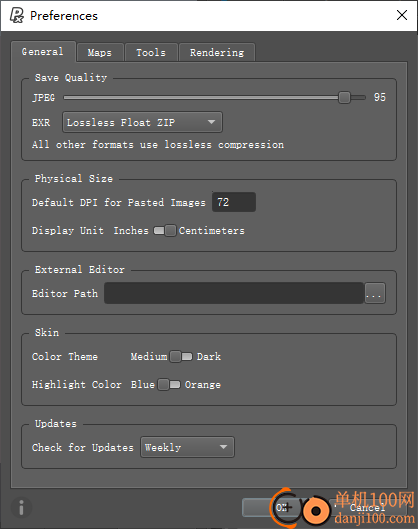Open the EXR compression dropdown
Image resolution: width=418 pixels, height=529 pixels.
point(142,122)
